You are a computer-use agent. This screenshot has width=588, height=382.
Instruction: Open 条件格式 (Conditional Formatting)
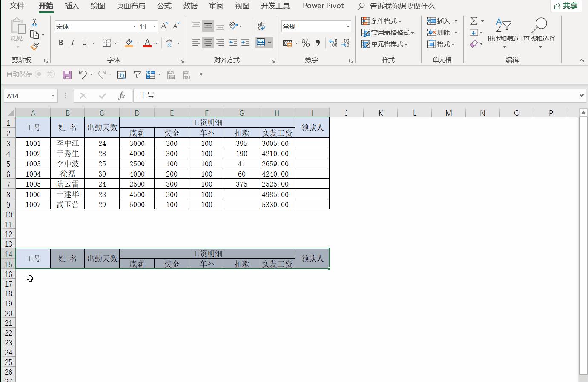click(x=384, y=20)
